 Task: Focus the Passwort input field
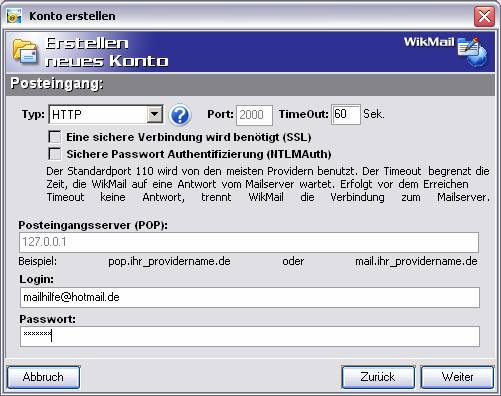coord(250,336)
